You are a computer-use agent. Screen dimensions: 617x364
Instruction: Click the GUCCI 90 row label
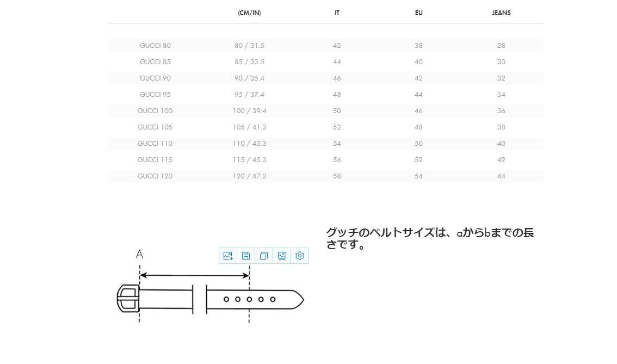155,78
